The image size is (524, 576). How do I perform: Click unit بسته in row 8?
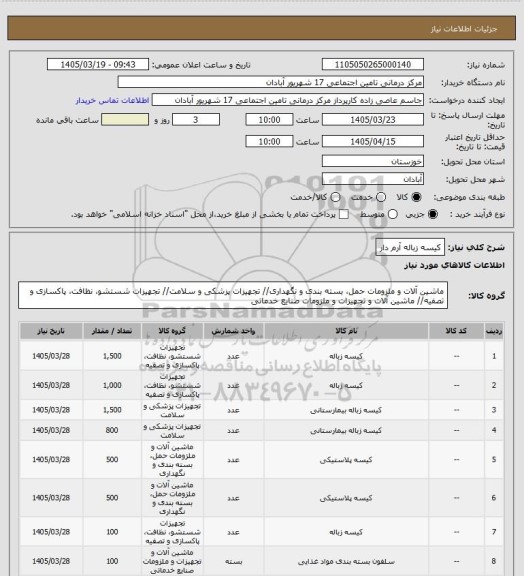233,561
